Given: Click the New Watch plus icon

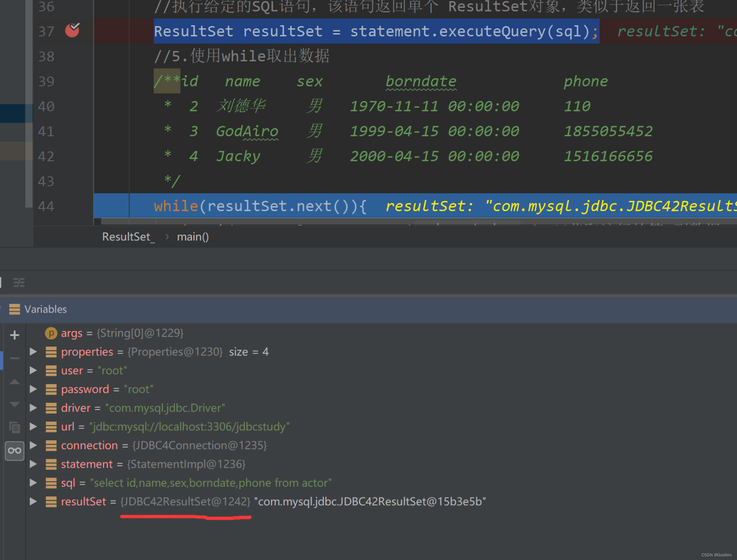Looking at the screenshot, I should [14, 335].
